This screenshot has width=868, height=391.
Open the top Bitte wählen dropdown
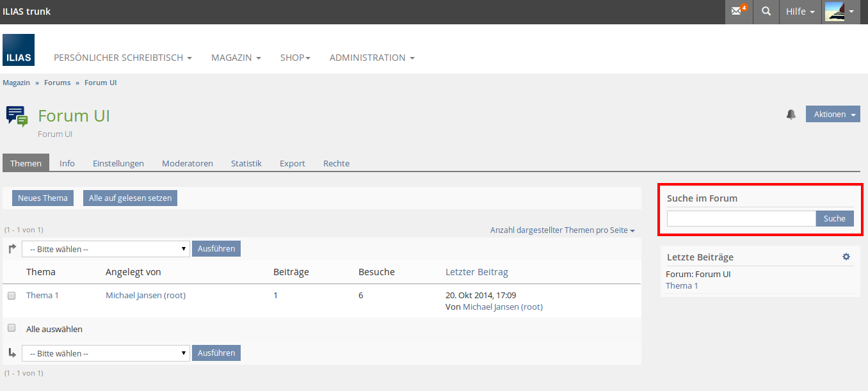(x=106, y=249)
